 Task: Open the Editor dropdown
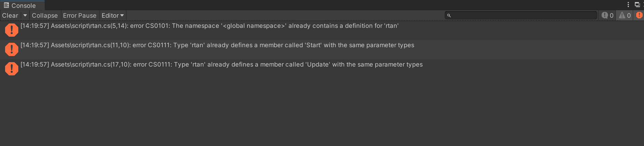pyautogui.click(x=113, y=16)
